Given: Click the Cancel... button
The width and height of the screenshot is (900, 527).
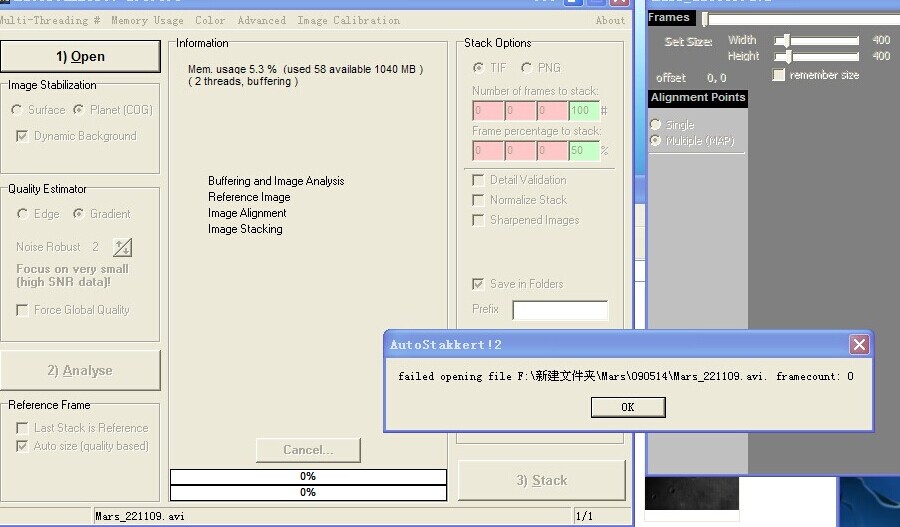Looking at the screenshot, I should pos(308,450).
